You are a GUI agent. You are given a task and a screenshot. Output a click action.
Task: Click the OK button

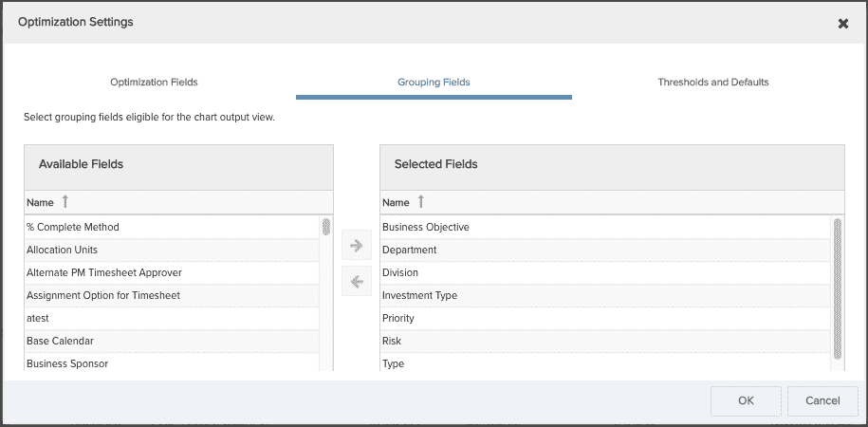click(746, 401)
